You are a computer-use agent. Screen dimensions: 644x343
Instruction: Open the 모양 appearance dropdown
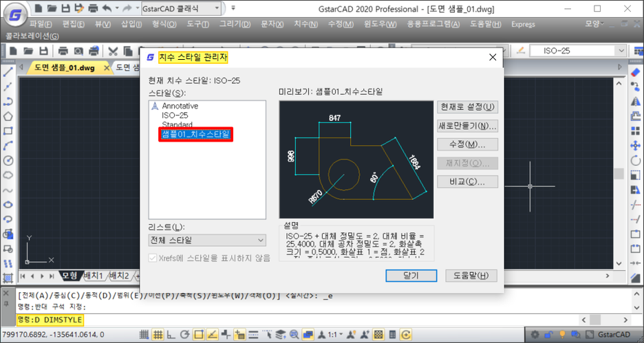594,24
